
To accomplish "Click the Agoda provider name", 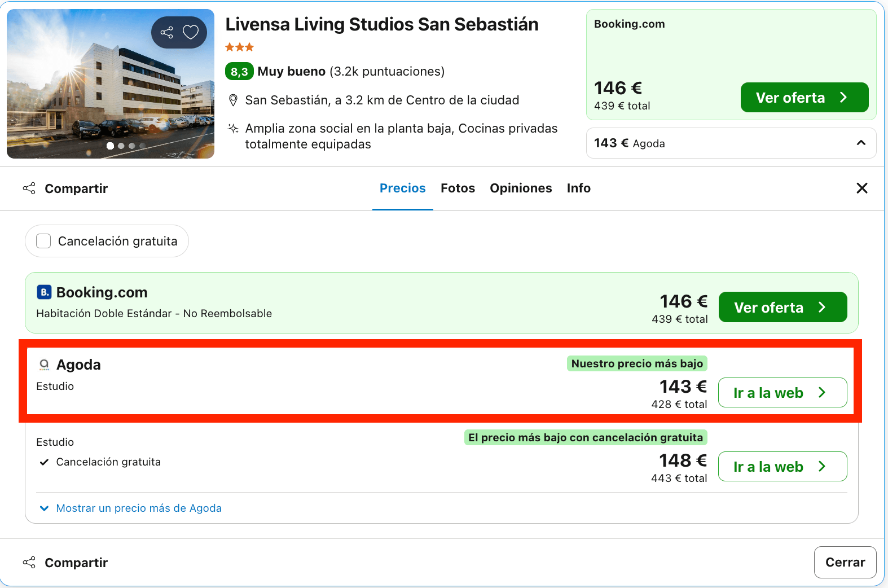I will [x=78, y=365].
